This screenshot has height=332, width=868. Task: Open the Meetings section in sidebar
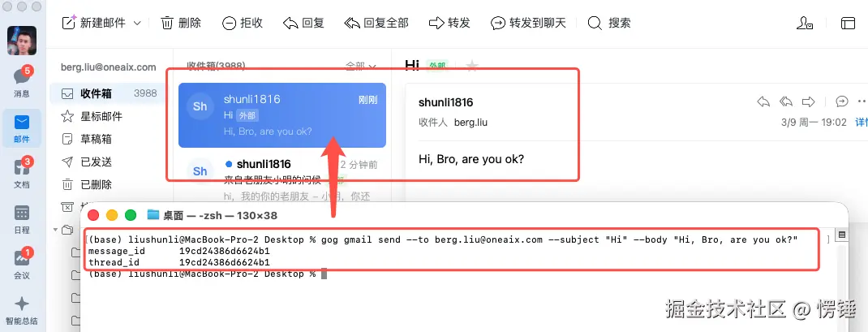pyautogui.click(x=22, y=263)
